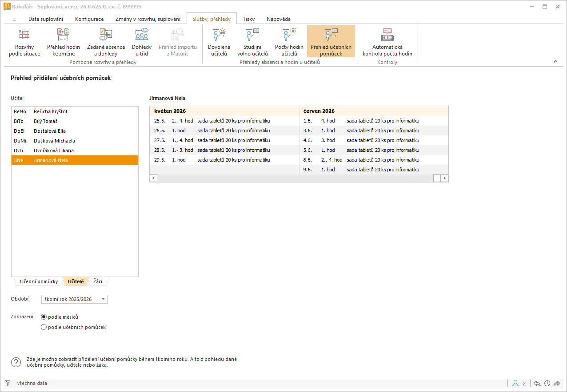Click the 3.6. row in červen
Screen dimensions: 567x392
(x=374, y=131)
